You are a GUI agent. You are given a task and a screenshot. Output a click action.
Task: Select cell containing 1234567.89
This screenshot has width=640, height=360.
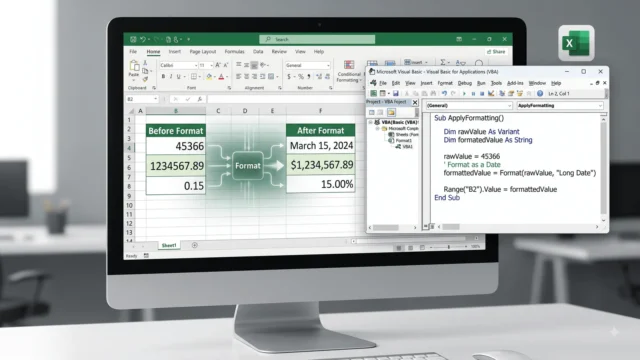coord(176,166)
